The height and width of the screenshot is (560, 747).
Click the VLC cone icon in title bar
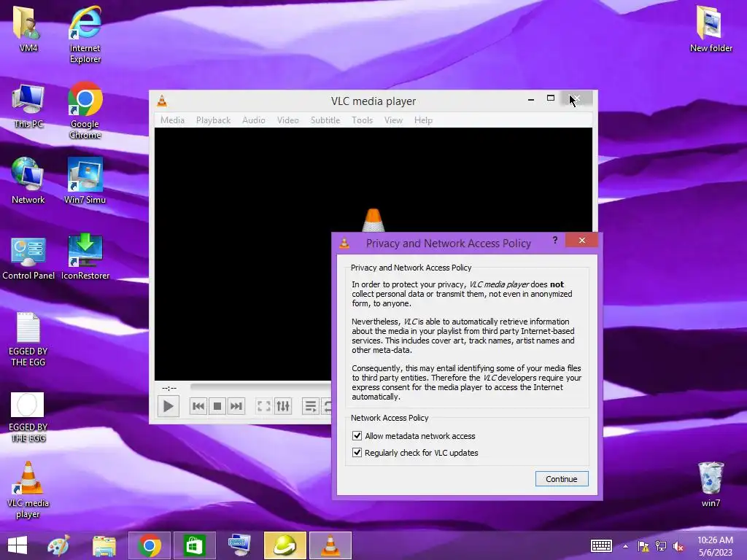click(162, 101)
